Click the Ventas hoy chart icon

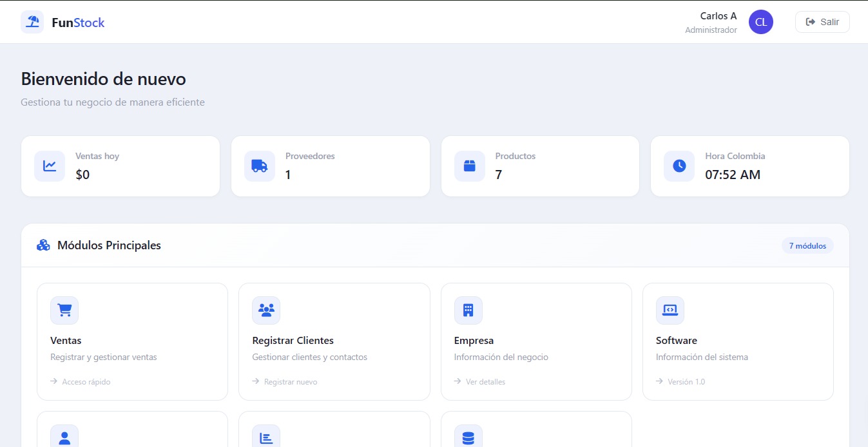[x=50, y=166]
